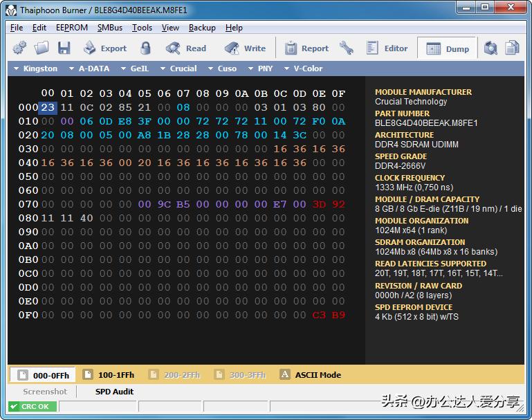
Task: Click the Export toolbar button
Action: pyautogui.click(x=105, y=48)
